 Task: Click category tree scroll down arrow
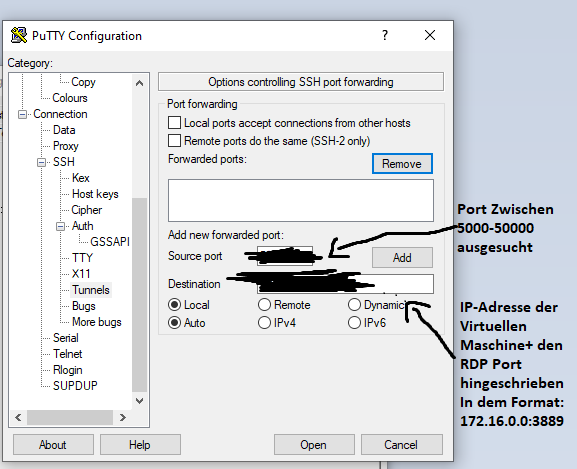tap(139, 401)
